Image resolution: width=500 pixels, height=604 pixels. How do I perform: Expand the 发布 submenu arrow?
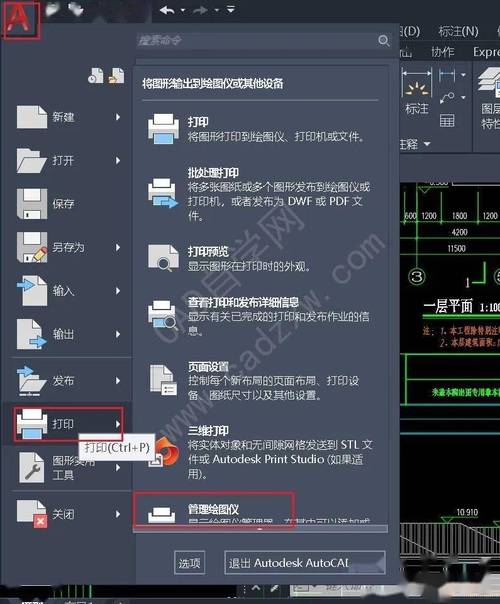pos(118,381)
